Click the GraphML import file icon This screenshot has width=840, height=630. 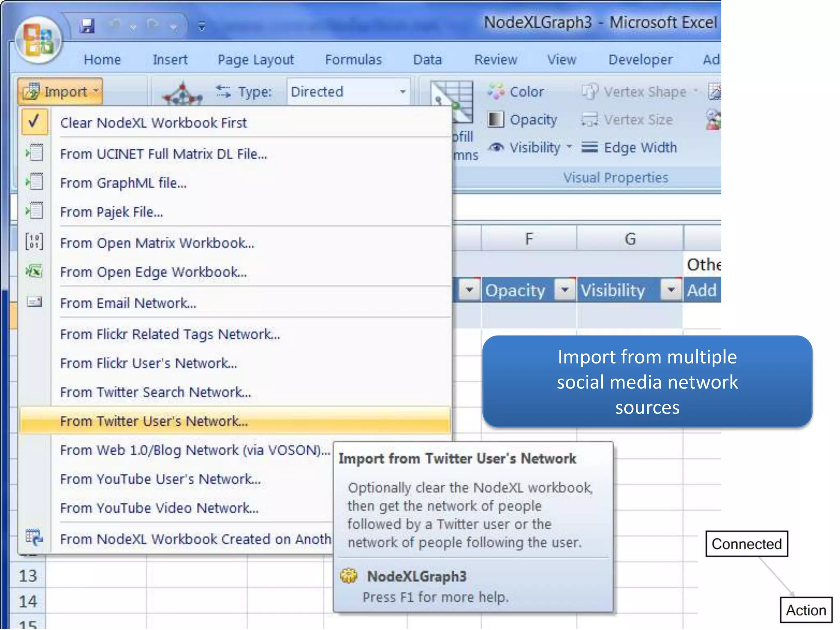tap(34, 182)
